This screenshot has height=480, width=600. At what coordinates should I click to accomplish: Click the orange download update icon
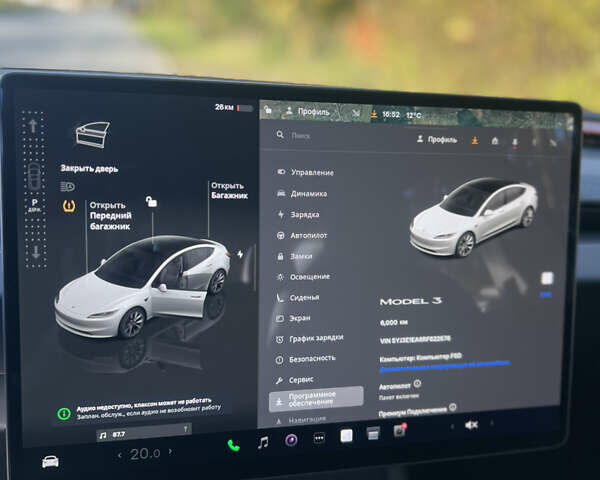pyautogui.click(x=474, y=140)
